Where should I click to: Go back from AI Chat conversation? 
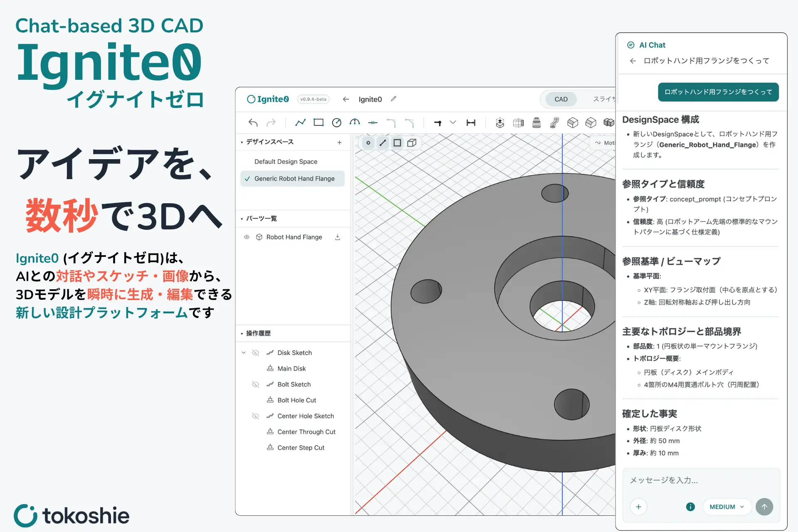coord(633,61)
